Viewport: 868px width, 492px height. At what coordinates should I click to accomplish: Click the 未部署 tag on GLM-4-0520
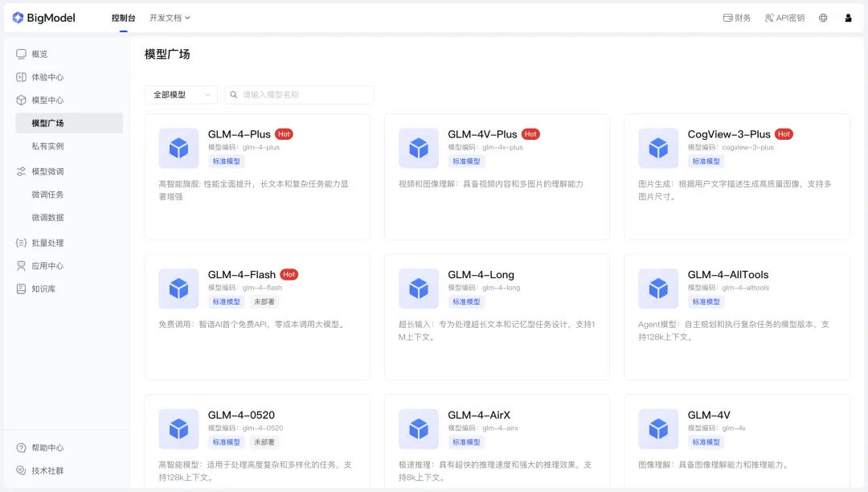264,442
